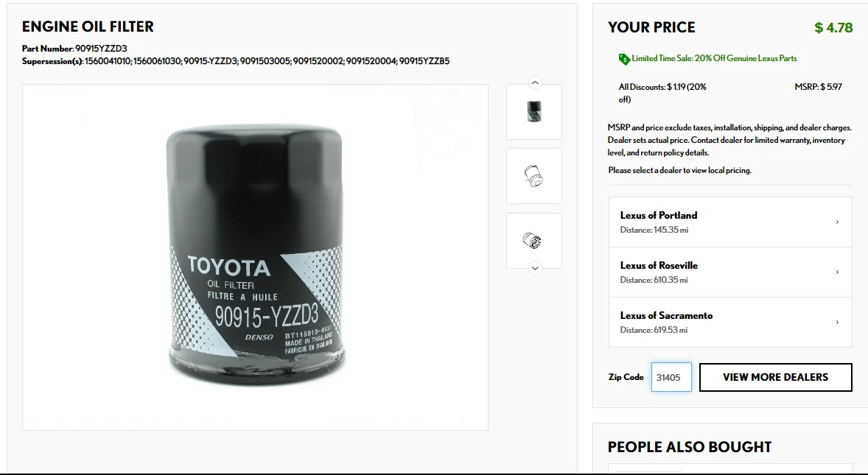Viewport: 868px width, 475px height.
Task: Expand Lexus of Portland chevron arrow
Action: coord(837,222)
